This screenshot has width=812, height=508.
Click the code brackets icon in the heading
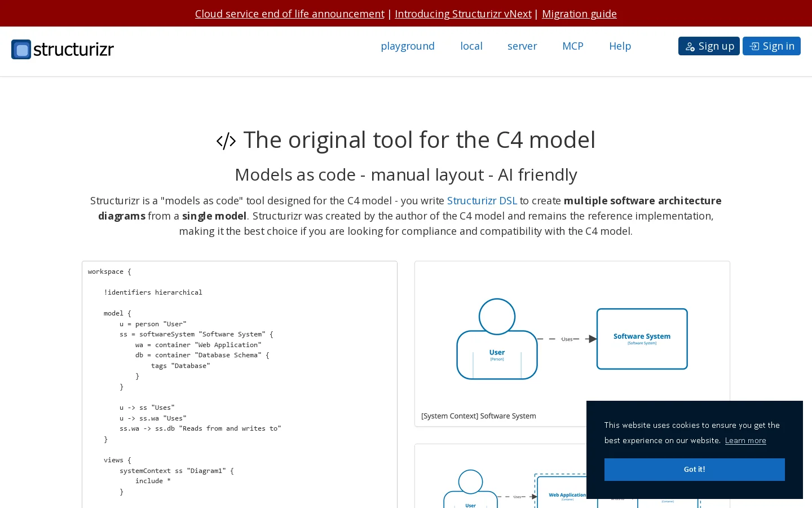pos(226,141)
